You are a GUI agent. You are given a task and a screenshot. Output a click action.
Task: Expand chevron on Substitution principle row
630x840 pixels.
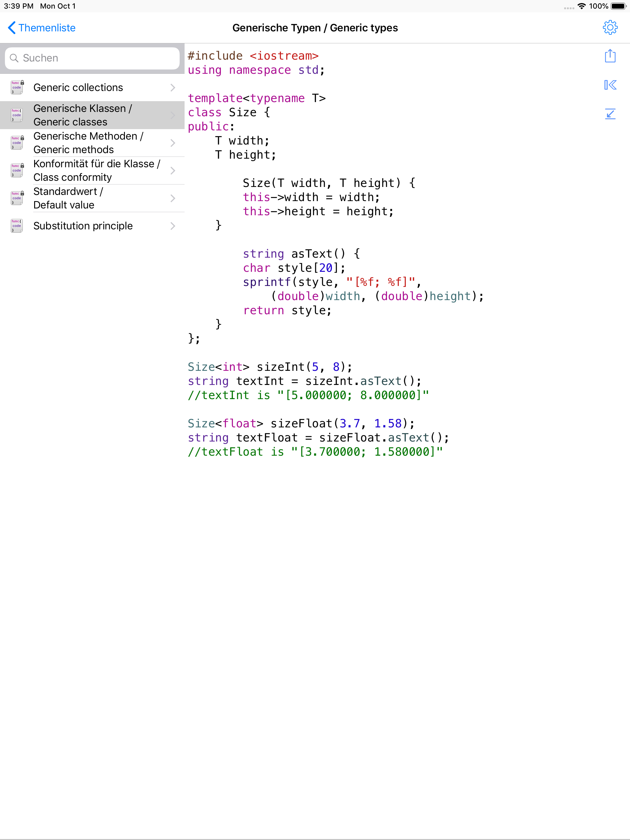173,226
